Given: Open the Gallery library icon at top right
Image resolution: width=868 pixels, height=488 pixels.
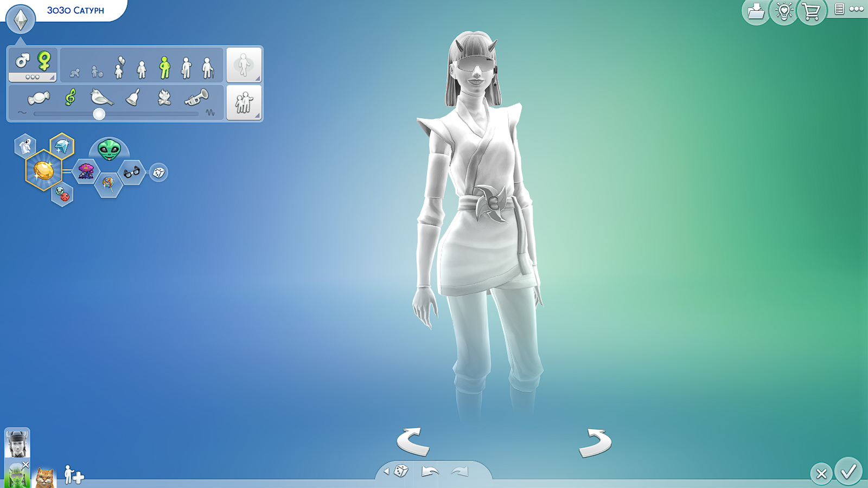Looking at the screenshot, I should [756, 10].
